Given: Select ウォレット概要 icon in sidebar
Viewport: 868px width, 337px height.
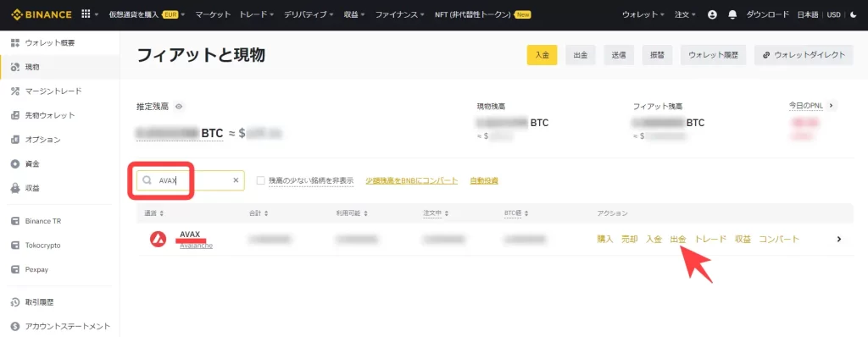Looking at the screenshot, I should point(15,43).
